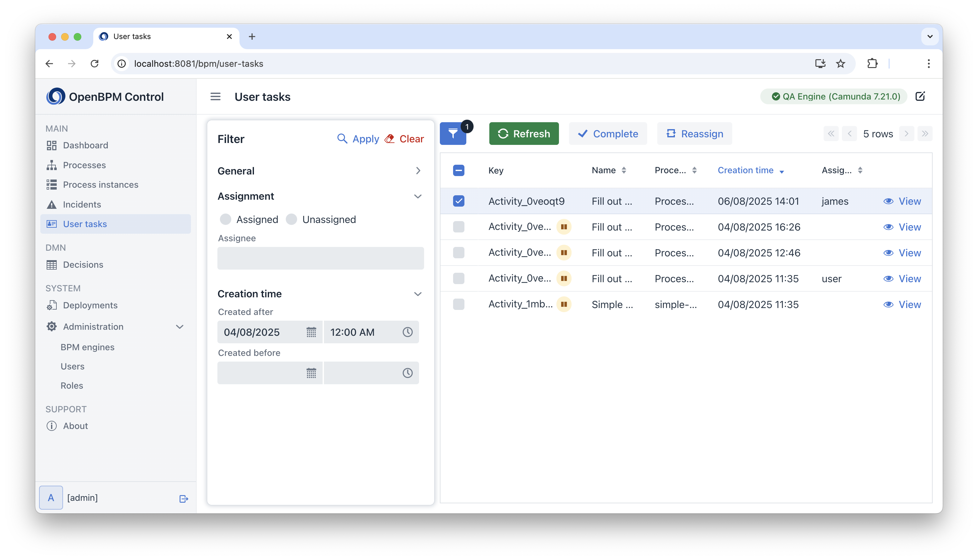The image size is (978, 560).
Task: Bookmark this page with the star icon
Action: pos(841,63)
